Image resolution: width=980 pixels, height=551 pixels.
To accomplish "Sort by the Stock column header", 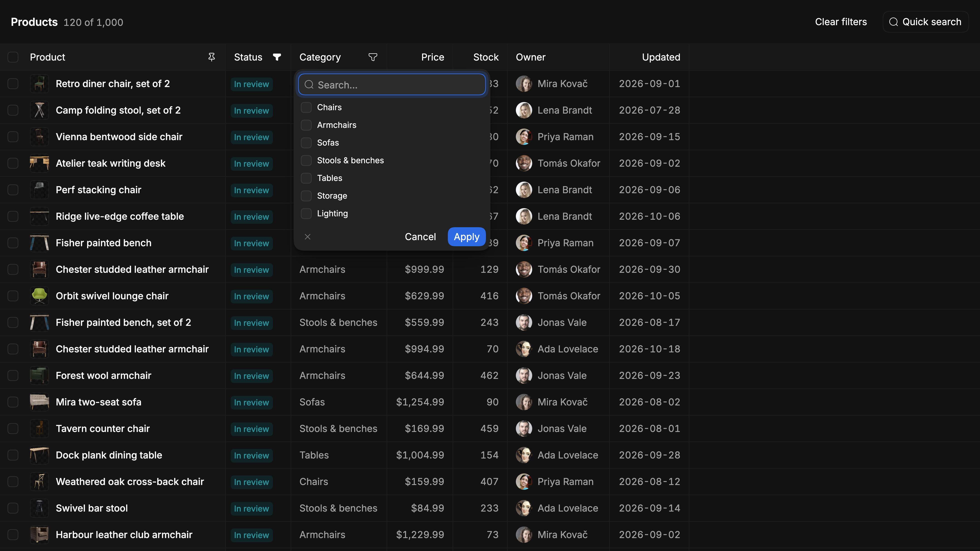I will (x=486, y=57).
